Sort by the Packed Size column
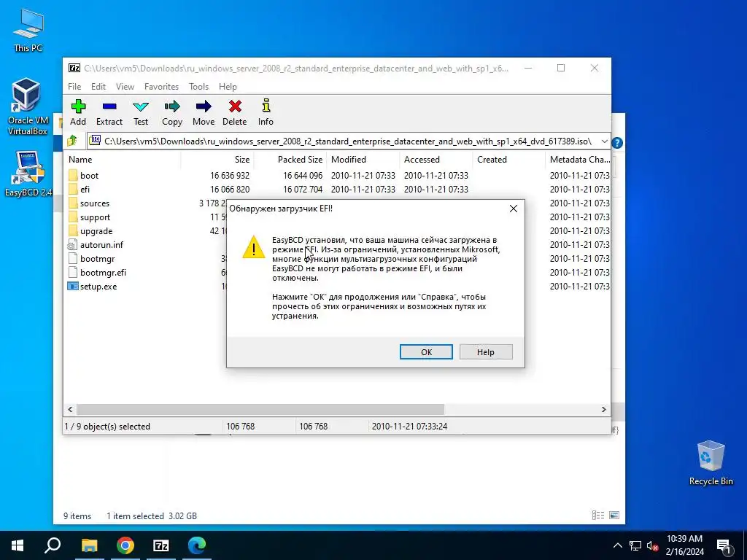The height and width of the screenshot is (560, 747). coord(290,160)
